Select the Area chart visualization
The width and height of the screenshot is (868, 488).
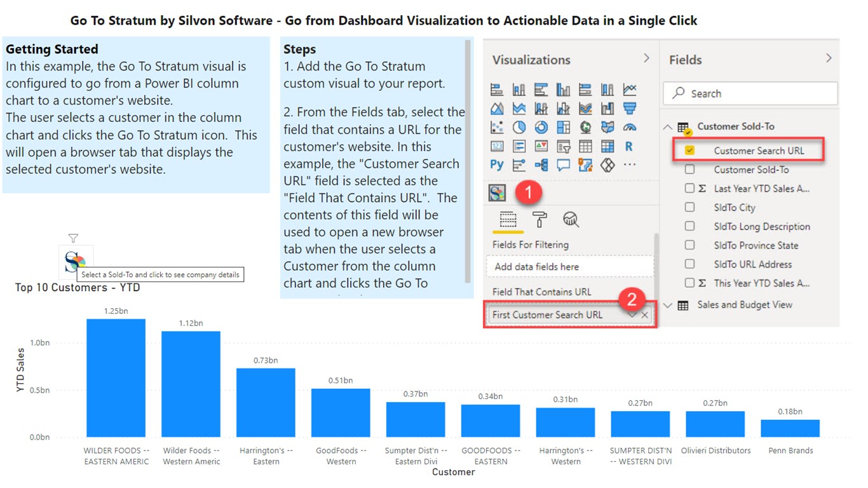(497, 109)
